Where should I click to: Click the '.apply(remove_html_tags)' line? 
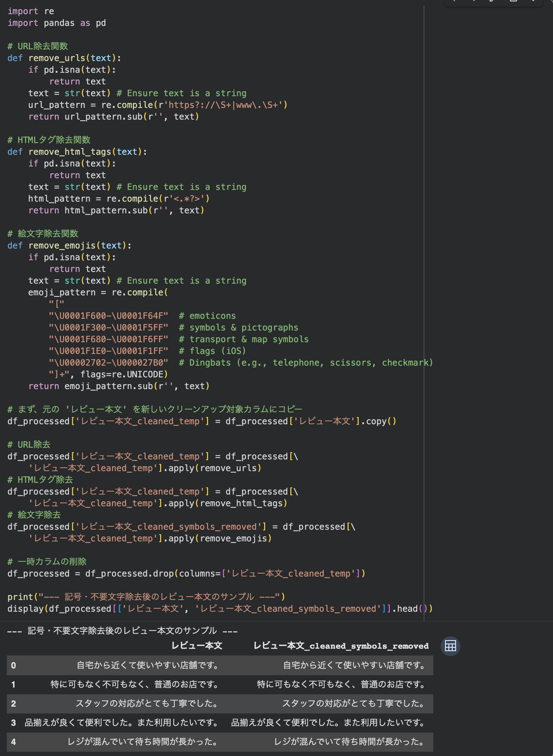pyautogui.click(x=158, y=503)
